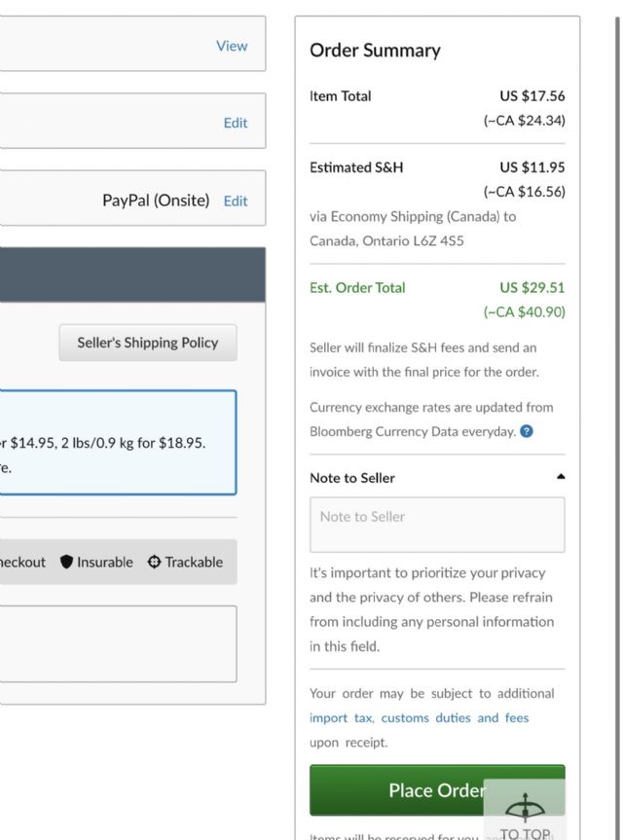Open the currency exchange help question mark
This screenshot has width=623, height=840.
527,432
